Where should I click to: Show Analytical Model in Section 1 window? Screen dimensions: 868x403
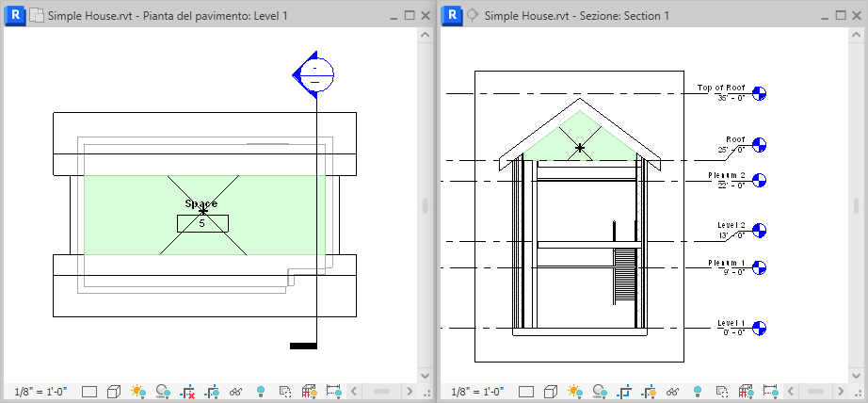pos(746,392)
